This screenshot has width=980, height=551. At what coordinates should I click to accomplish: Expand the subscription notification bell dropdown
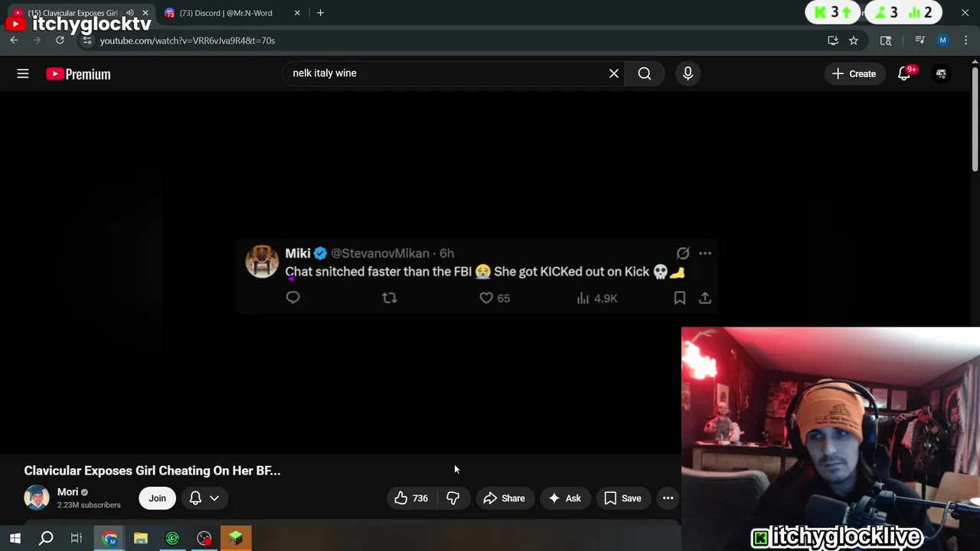(x=204, y=498)
